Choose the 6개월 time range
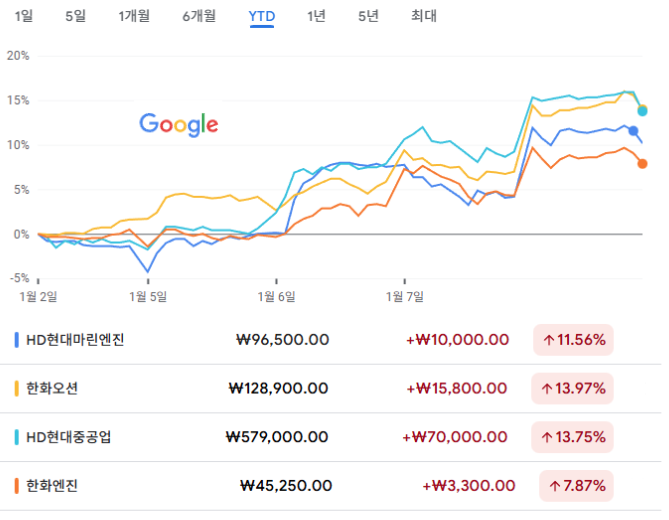 199,16
